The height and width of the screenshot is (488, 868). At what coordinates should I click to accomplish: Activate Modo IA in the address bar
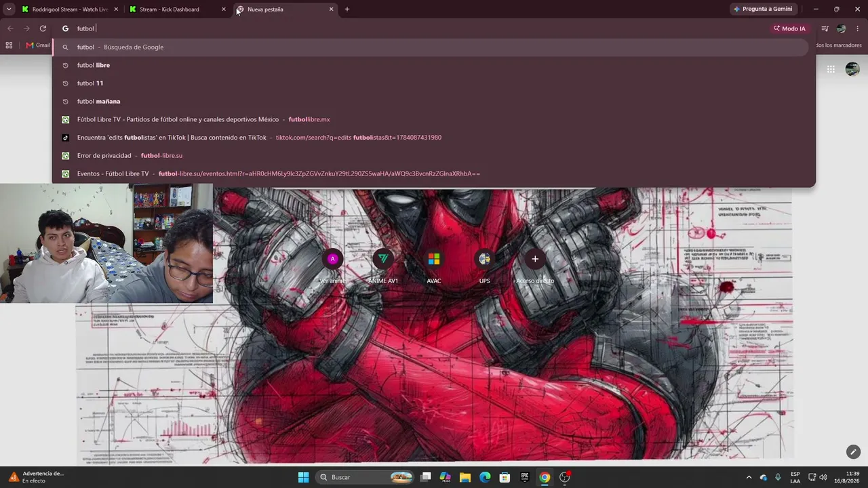(789, 28)
